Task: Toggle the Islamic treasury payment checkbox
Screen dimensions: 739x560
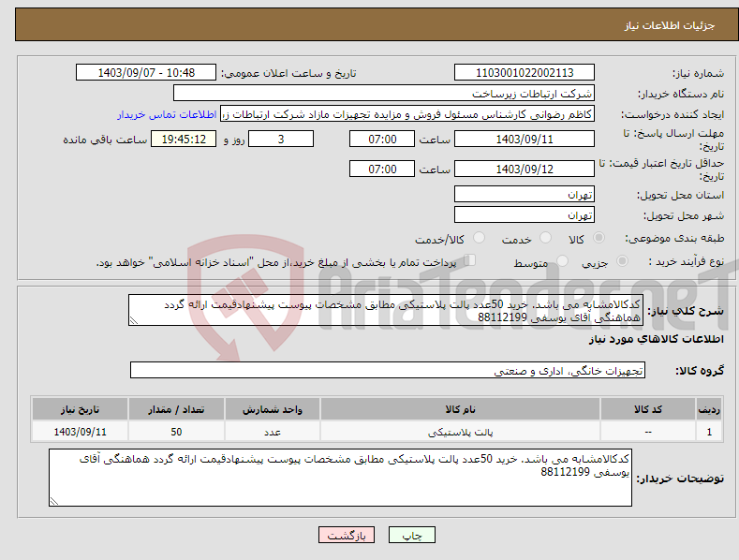Action: tap(469, 259)
